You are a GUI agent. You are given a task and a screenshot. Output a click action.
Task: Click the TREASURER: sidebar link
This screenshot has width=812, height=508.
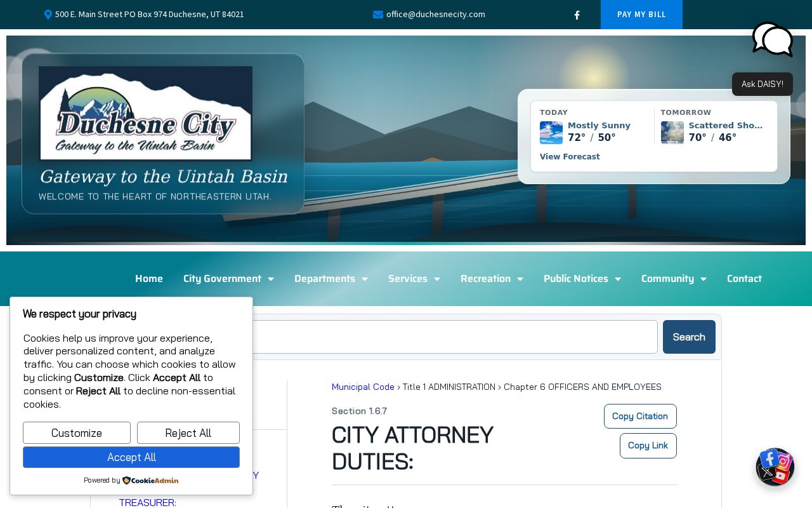click(147, 503)
